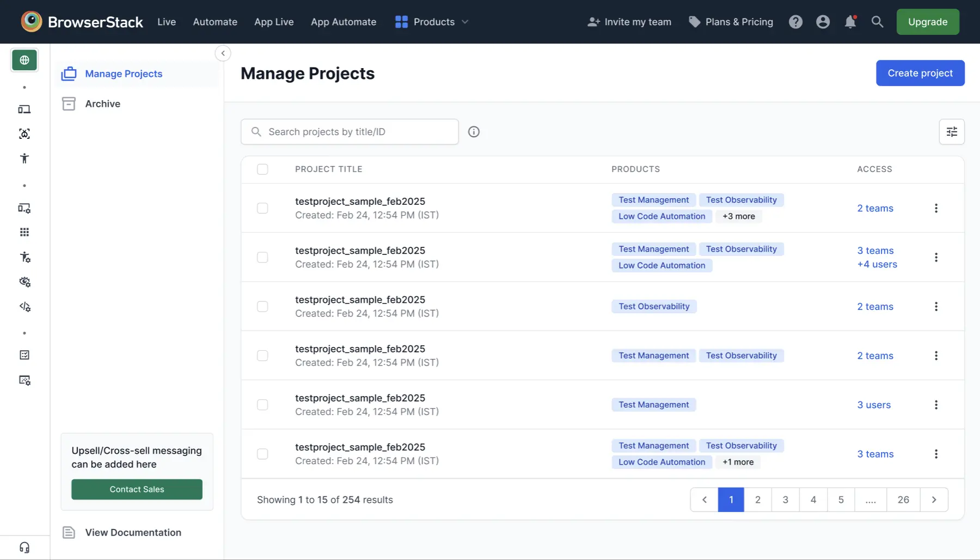Open the notifications bell icon
The image size is (980, 560).
click(850, 22)
